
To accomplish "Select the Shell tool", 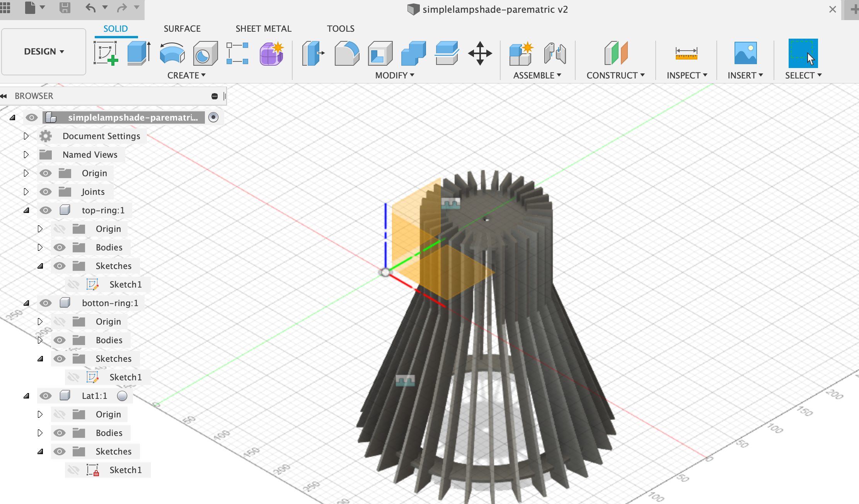I will point(380,53).
